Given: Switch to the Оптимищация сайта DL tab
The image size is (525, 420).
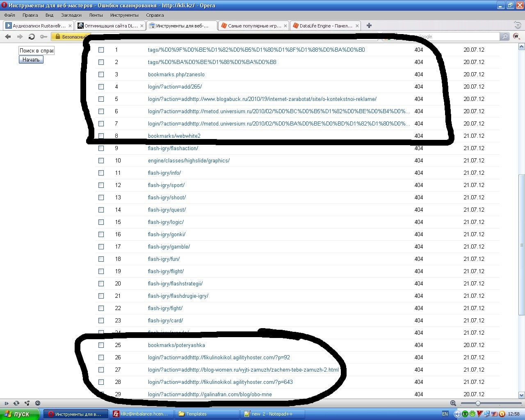Looking at the screenshot, I should coord(108,25).
